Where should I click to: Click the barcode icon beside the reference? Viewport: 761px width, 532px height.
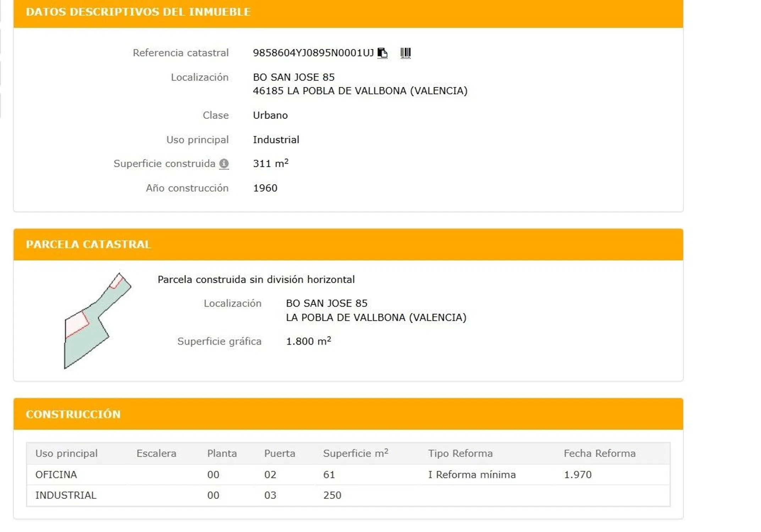coord(405,53)
